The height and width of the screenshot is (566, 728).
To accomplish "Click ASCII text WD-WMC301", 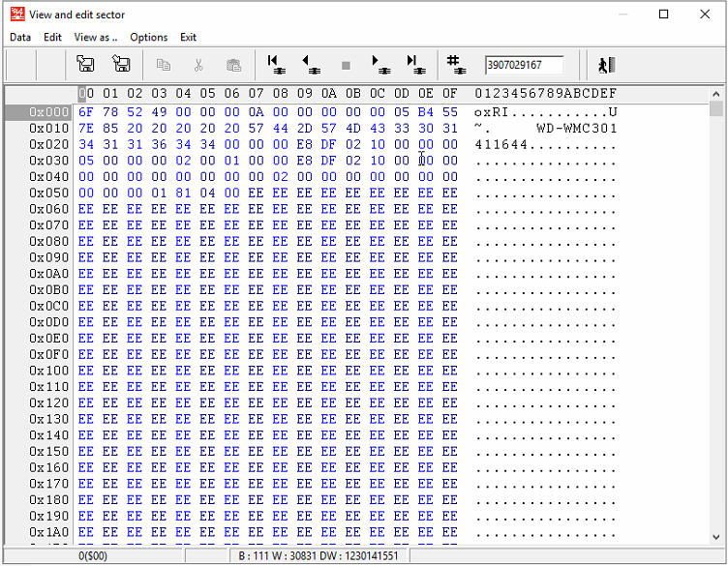I will coord(577,129).
